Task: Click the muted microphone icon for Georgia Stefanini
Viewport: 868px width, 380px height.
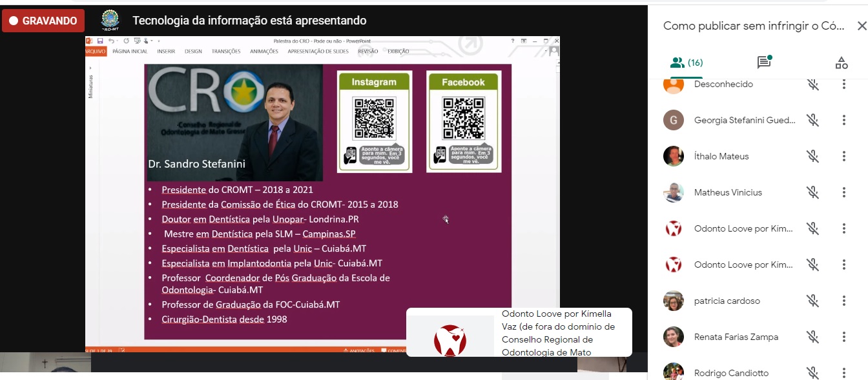Action: [812, 120]
